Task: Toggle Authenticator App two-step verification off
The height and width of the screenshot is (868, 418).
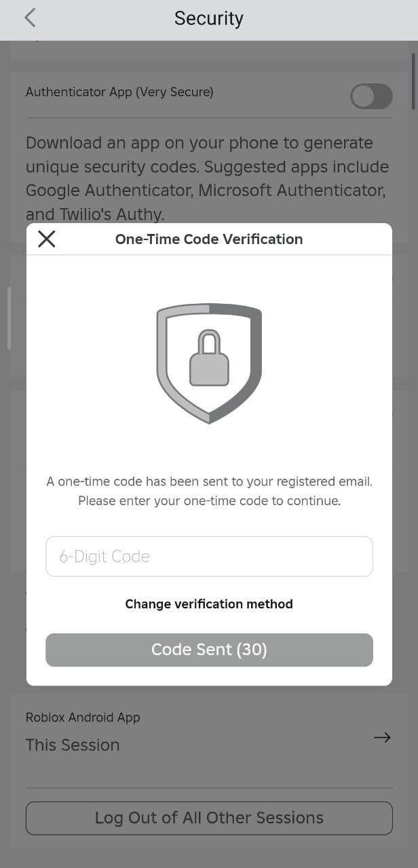Action: (x=370, y=96)
